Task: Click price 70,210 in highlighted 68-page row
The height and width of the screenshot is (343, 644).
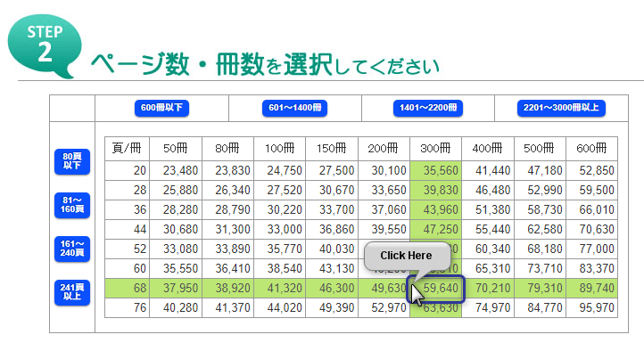Action: click(x=488, y=289)
